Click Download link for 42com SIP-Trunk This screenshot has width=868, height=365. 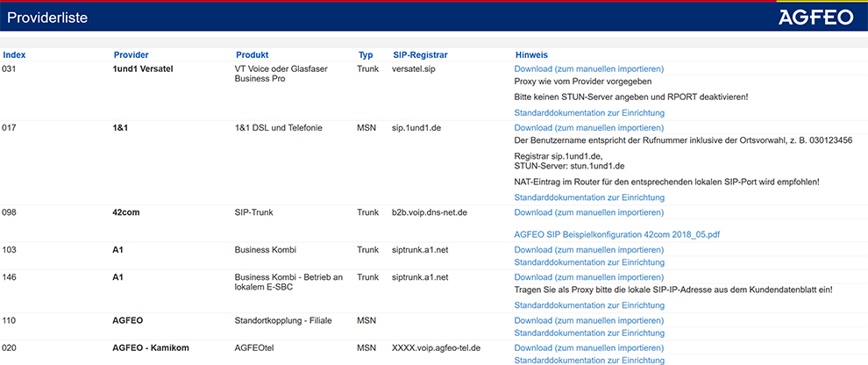click(588, 212)
